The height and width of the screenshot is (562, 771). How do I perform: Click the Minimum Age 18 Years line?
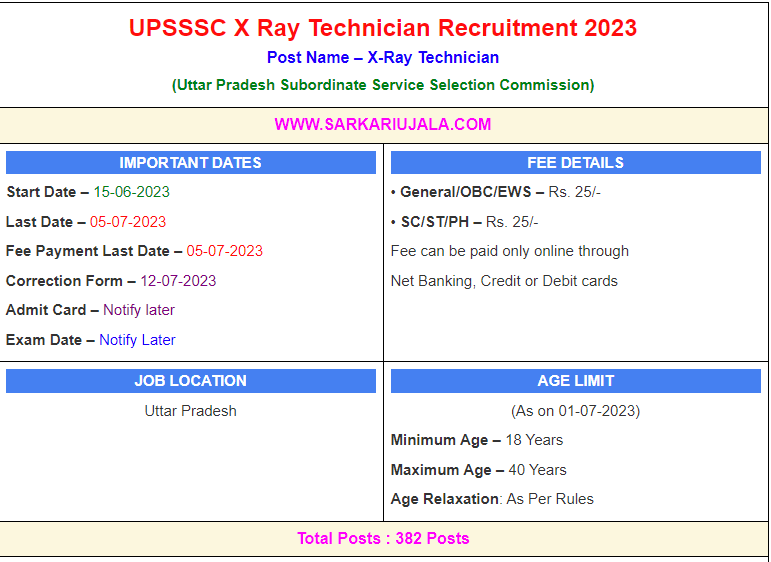[x=476, y=440]
